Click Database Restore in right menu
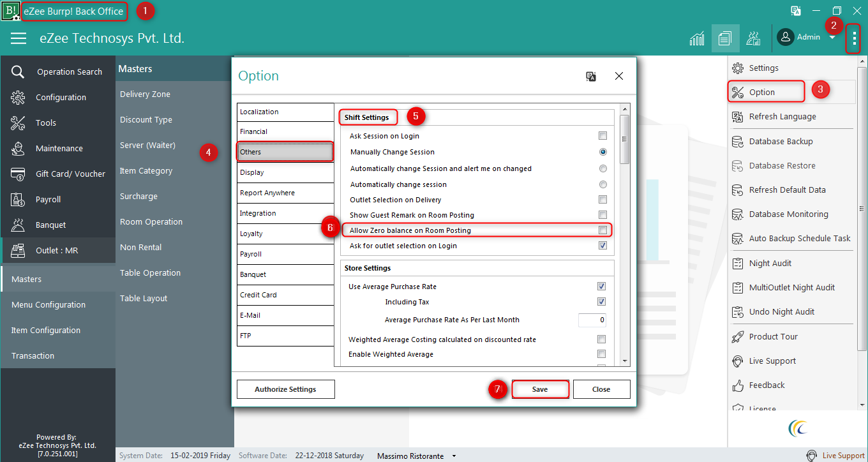The width and height of the screenshot is (868, 462). 791,165
